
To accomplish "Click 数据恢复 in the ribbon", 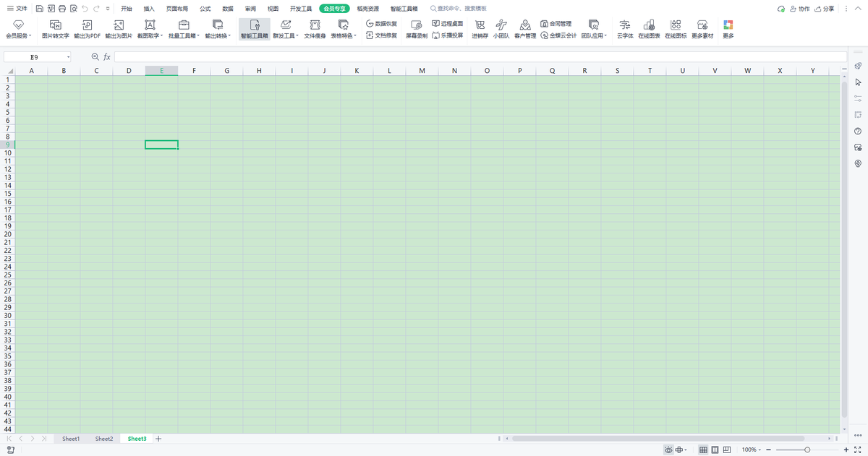I will click(381, 24).
